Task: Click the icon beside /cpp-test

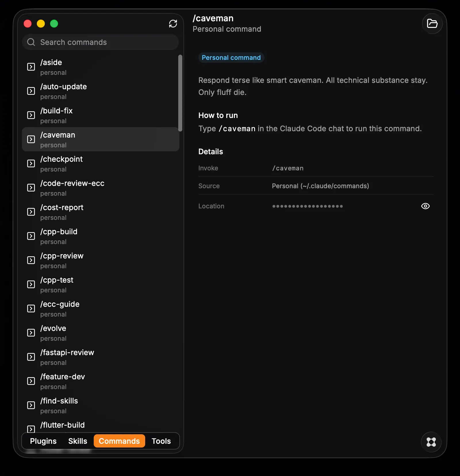Action: pos(31,284)
